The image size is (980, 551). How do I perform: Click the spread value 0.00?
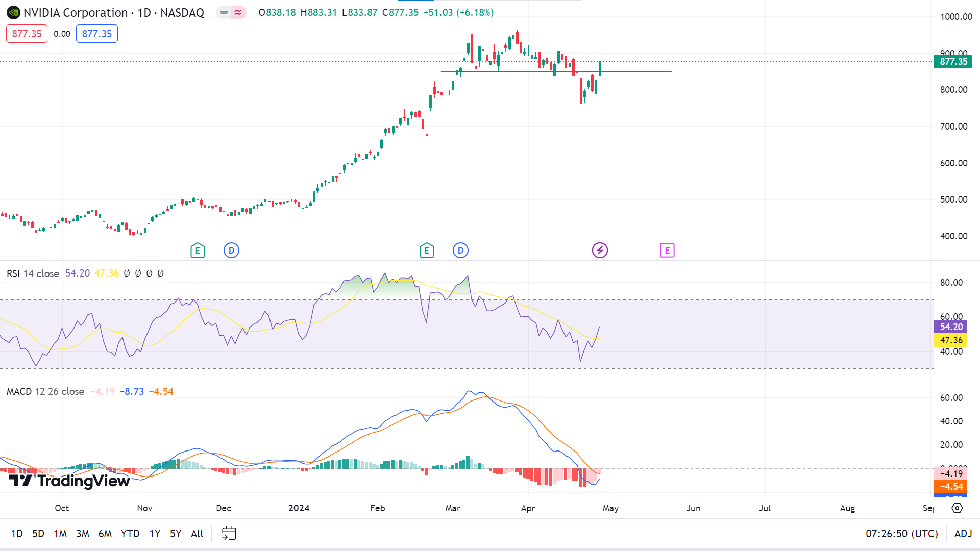62,34
